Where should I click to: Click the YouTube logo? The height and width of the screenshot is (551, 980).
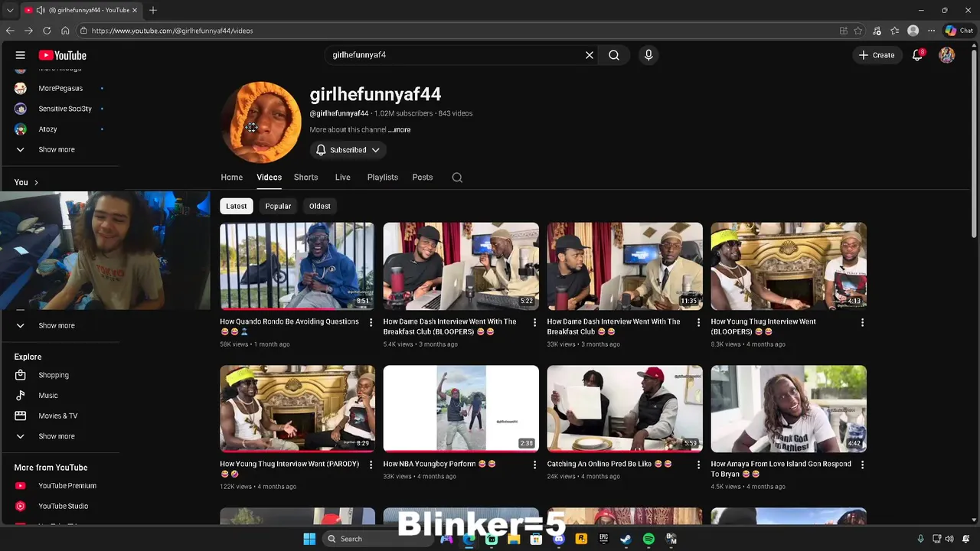(62, 55)
